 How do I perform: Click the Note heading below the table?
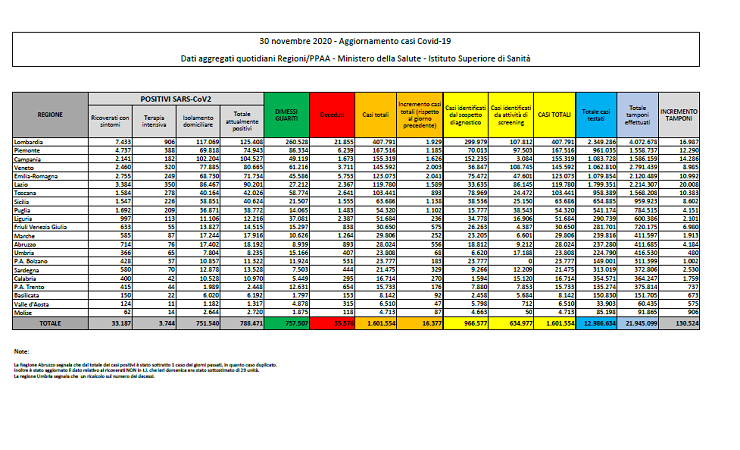tap(21, 353)
